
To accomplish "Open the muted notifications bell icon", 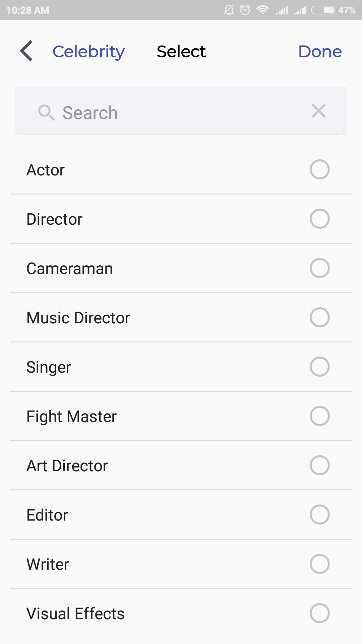I will [229, 10].
